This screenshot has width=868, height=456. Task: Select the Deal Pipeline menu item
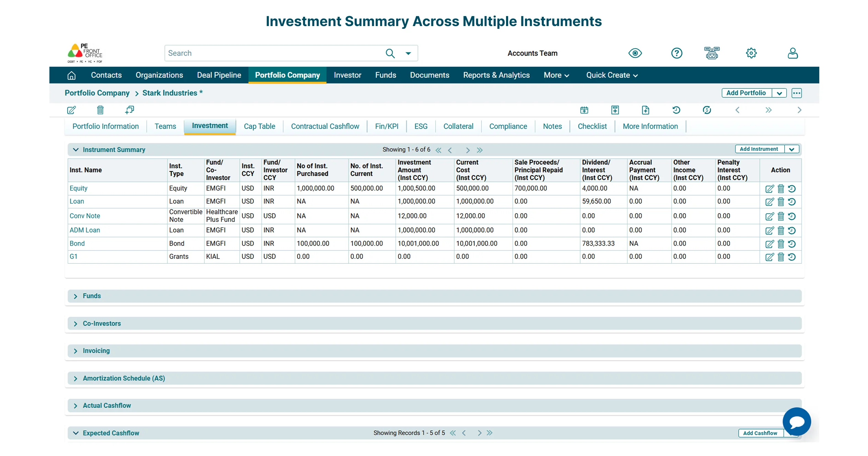point(219,75)
